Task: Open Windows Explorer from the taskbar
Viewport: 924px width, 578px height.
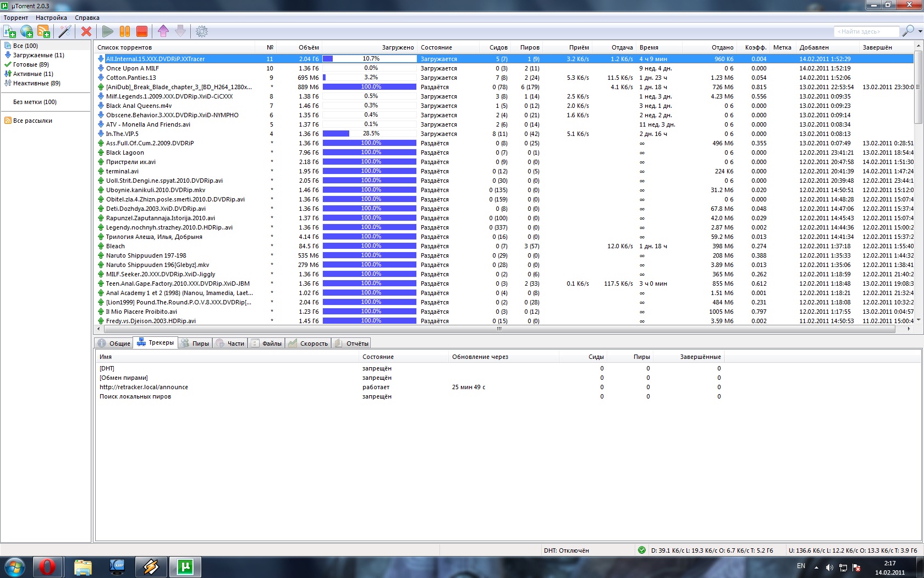Action: (x=82, y=566)
